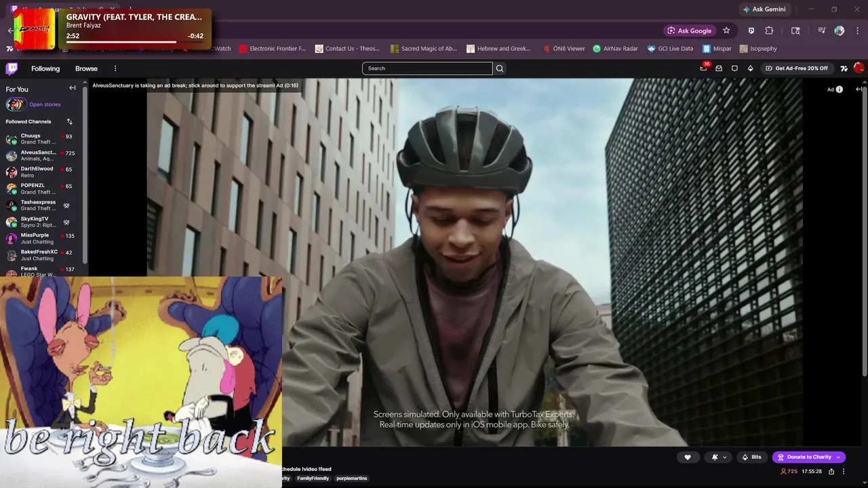Open the Browse tab
This screenshot has height=488, width=868.
click(86, 68)
